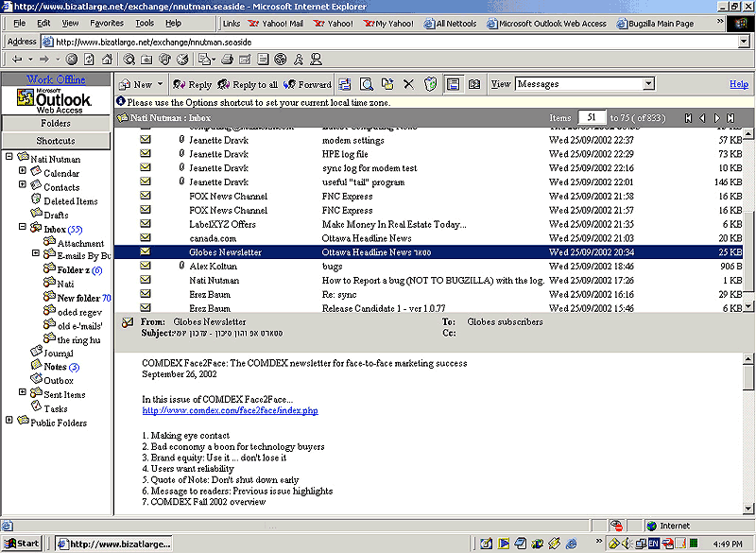Viewport: 756px width, 553px height.
Task: Click the Items page number field
Action: [x=592, y=117]
